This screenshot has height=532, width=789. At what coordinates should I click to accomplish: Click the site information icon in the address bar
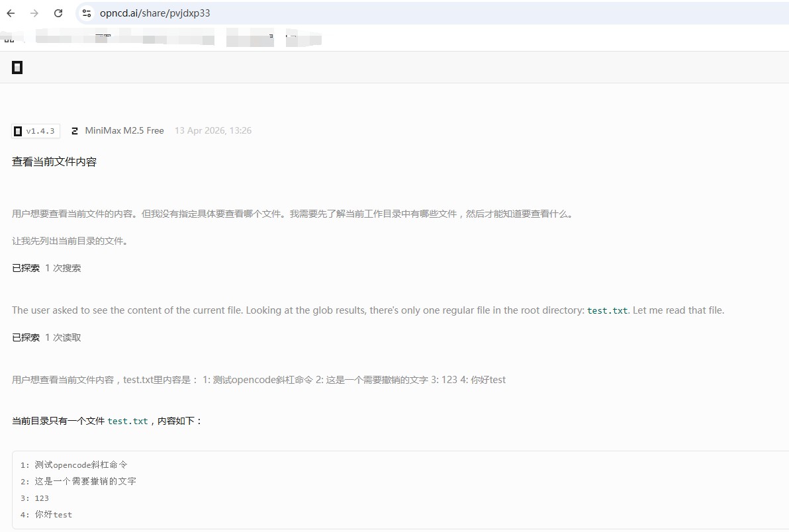[x=88, y=13]
